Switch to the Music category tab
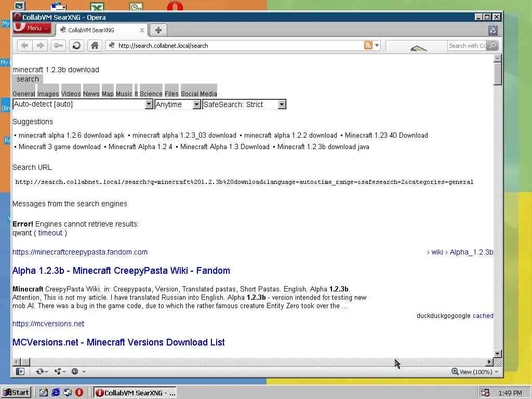The width and height of the screenshot is (532, 399). (124, 94)
